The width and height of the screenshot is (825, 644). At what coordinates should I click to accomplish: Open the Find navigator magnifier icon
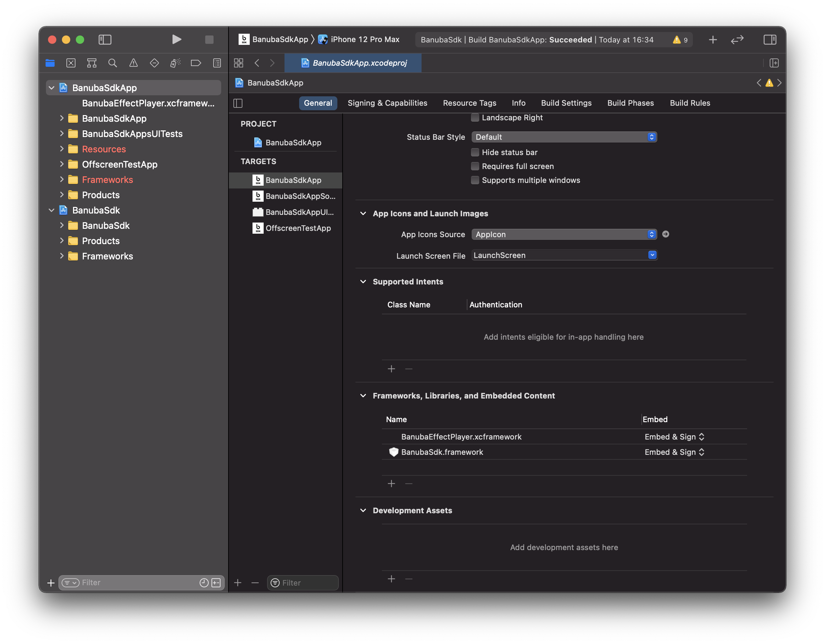113,63
